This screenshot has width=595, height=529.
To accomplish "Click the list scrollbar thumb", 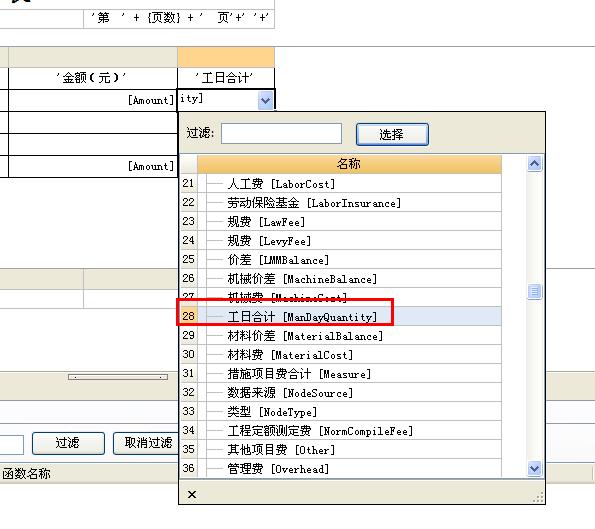I will (x=534, y=292).
